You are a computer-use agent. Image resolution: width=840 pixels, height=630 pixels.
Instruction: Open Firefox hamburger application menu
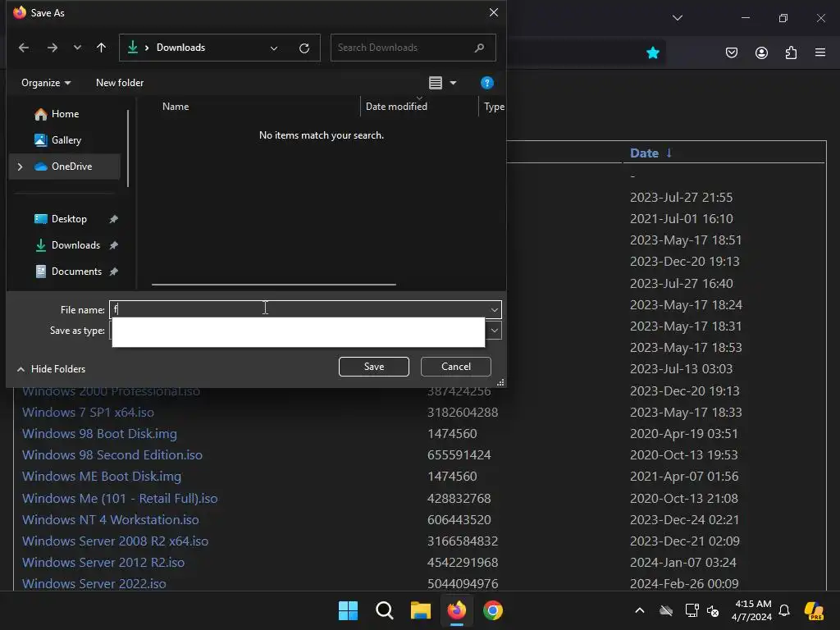[x=820, y=52]
